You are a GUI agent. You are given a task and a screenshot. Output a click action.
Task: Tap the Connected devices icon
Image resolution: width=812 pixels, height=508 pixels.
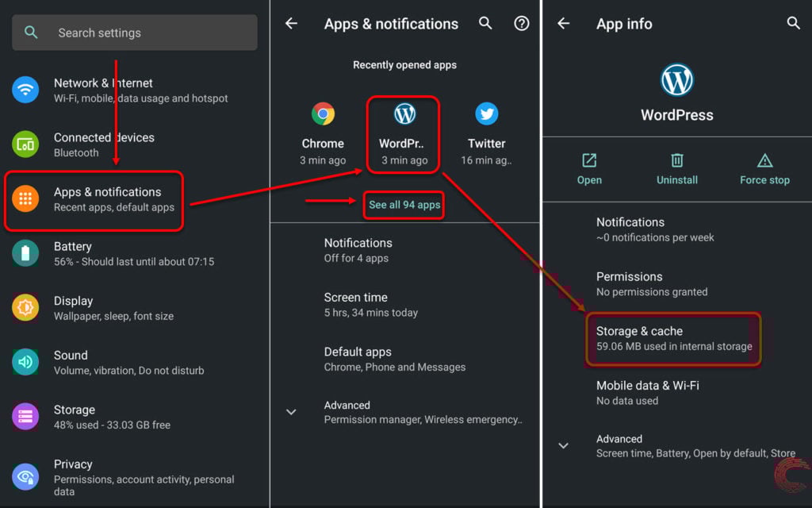pyautogui.click(x=25, y=144)
